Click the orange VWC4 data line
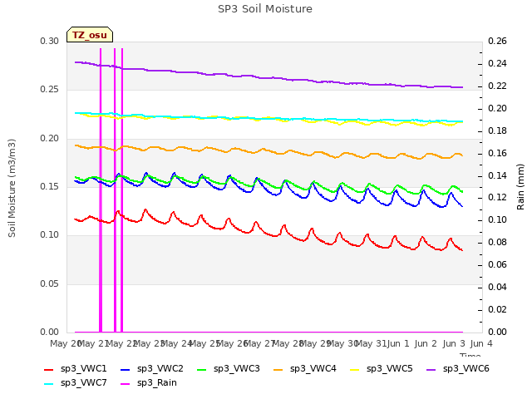532x399 pixels. 268,150
